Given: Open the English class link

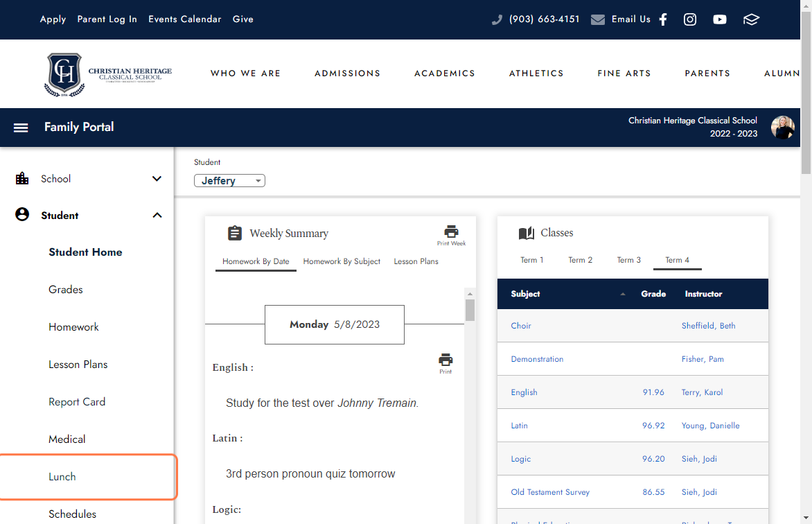Looking at the screenshot, I should 524,392.
